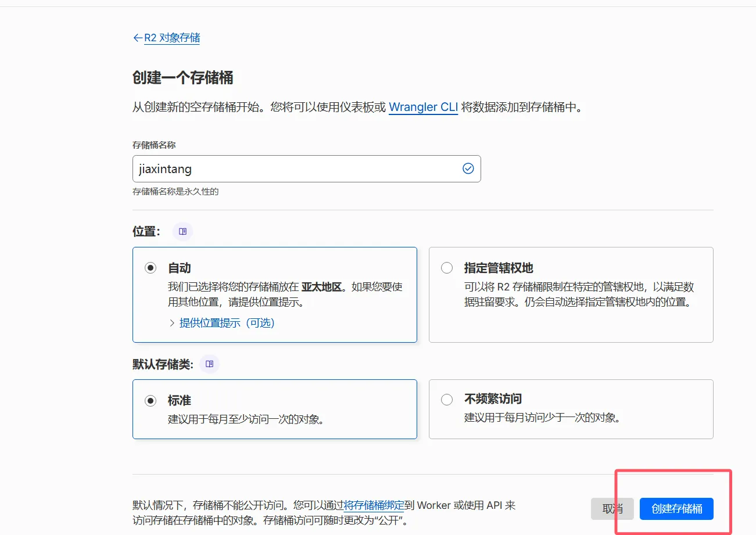Viewport: 756px width, 535px height.
Task: Focus the jiaxintang bucket name input
Action: pyautogui.click(x=307, y=168)
